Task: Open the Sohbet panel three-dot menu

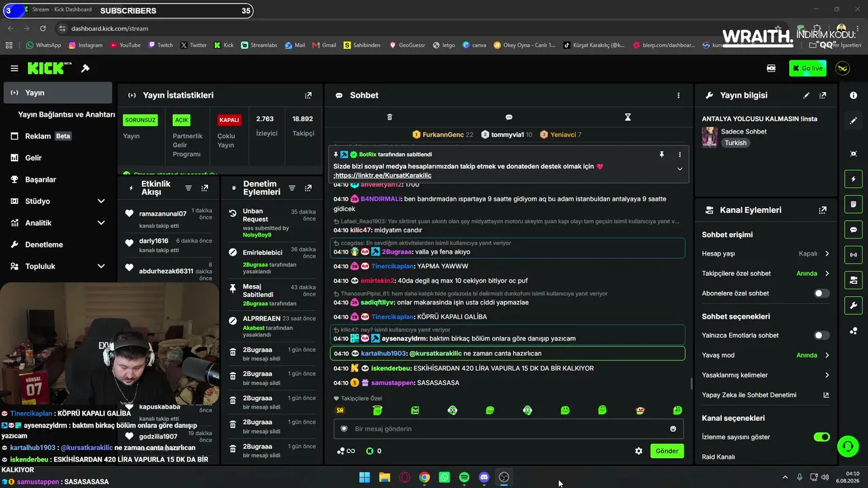Action: pyautogui.click(x=678, y=96)
